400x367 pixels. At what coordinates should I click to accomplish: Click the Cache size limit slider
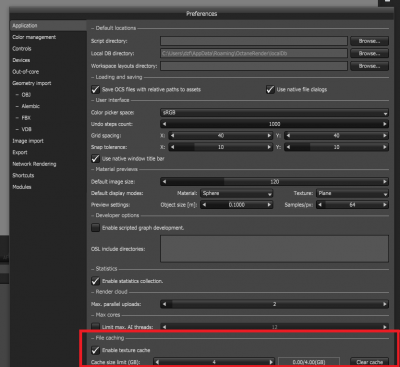(214, 362)
